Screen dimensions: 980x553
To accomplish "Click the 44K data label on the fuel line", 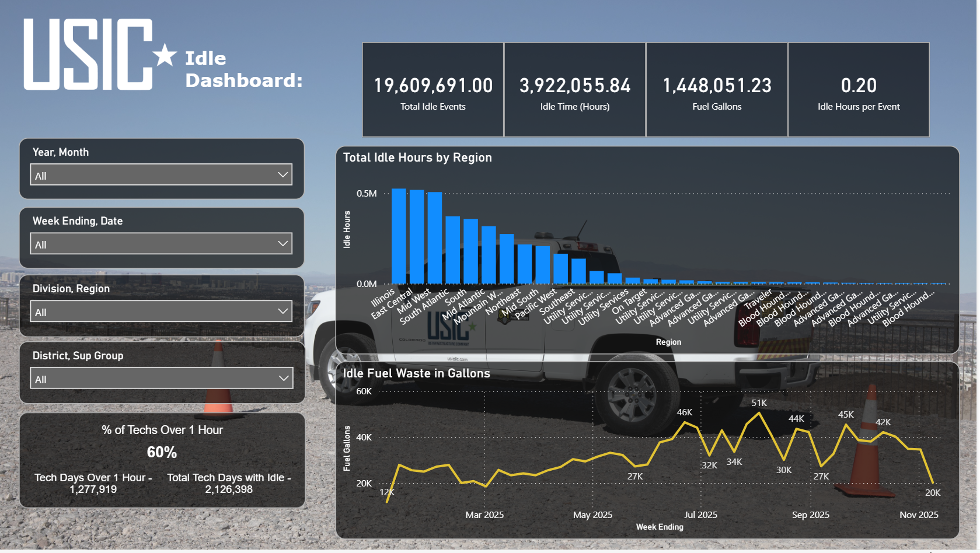I will click(796, 419).
